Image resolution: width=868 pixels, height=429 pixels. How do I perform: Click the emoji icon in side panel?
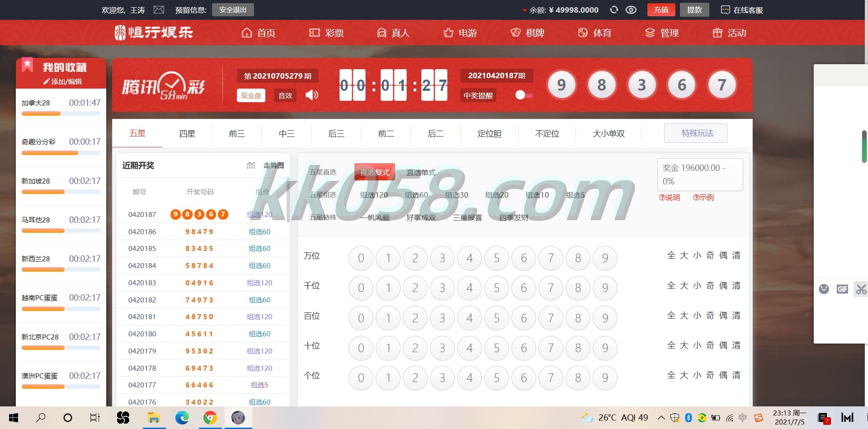824,289
